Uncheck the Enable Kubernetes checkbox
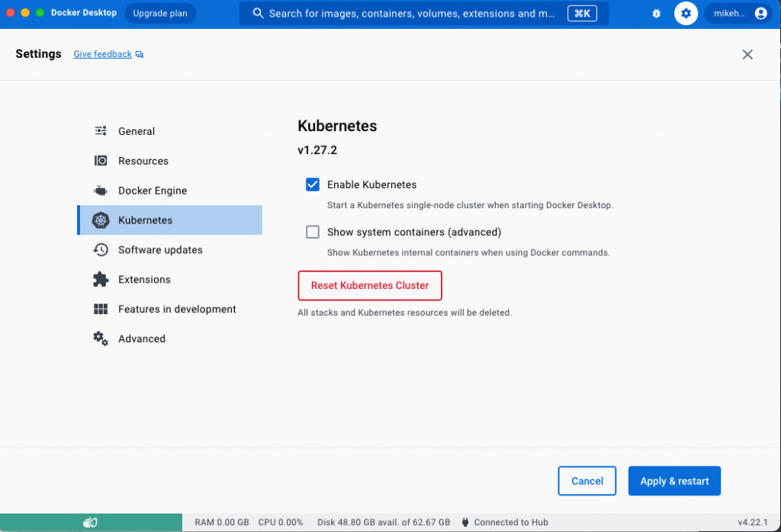The height and width of the screenshot is (532, 781). point(313,184)
